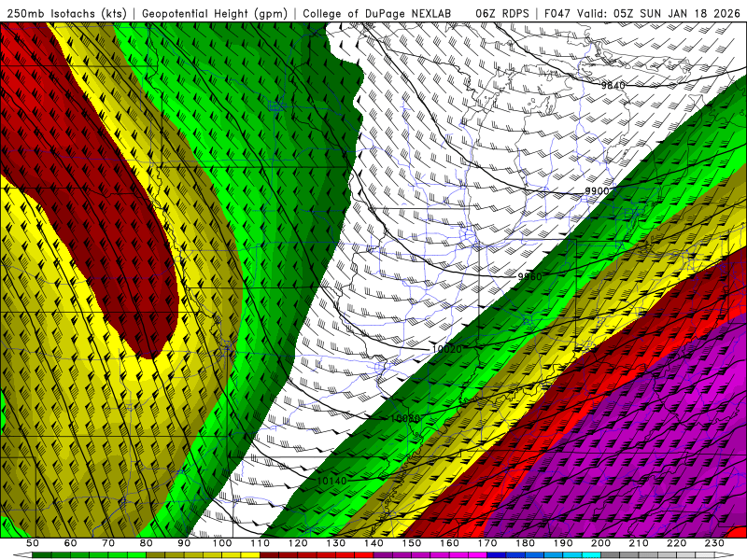Click the 140 value on the colorbar scale
The height and width of the screenshot is (560, 747).
pos(373,543)
